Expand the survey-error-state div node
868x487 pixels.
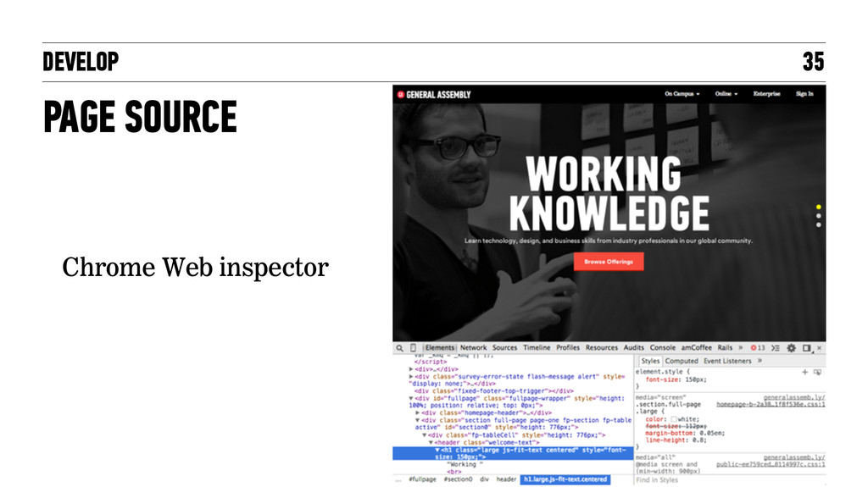411,376
